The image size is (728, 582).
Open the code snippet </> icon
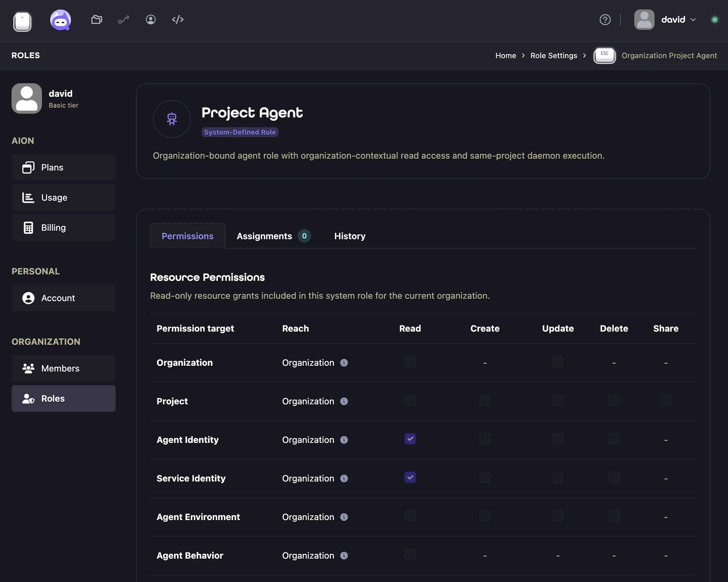[x=177, y=20]
